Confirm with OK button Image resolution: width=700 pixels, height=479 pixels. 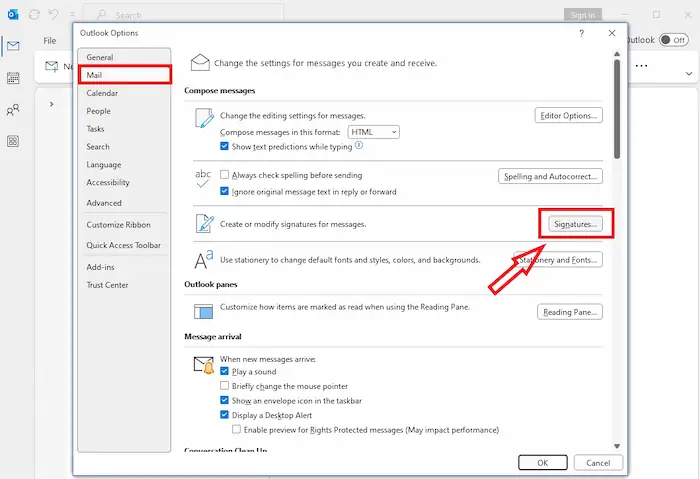click(543, 462)
